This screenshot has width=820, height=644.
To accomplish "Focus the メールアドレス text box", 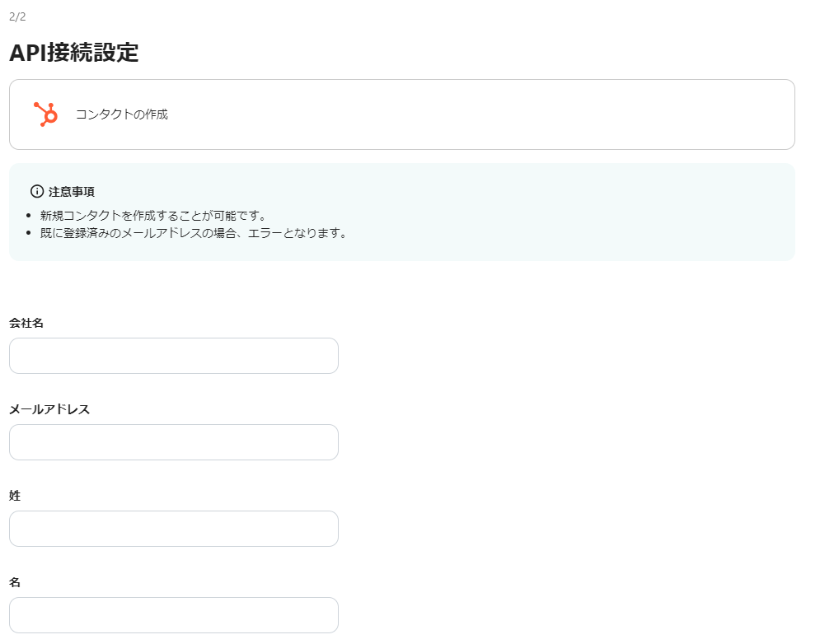I will point(173,442).
